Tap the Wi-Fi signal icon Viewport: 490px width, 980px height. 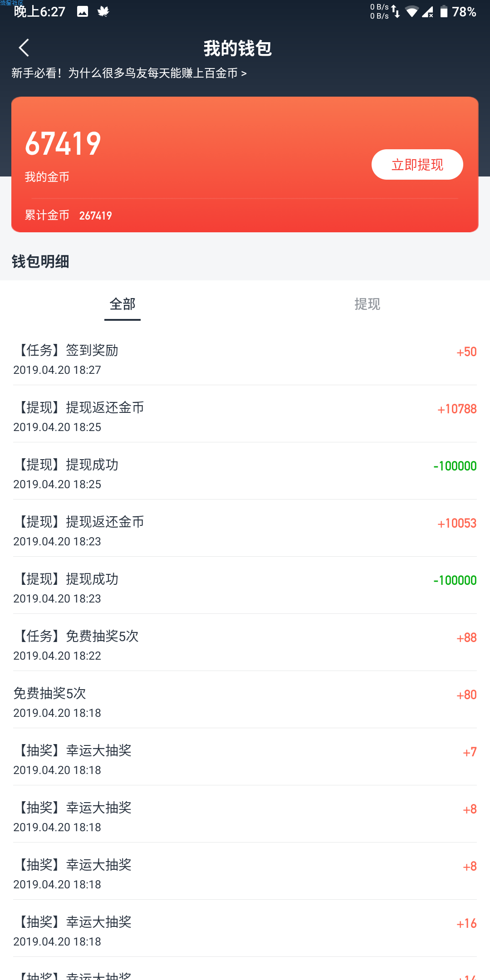412,11
